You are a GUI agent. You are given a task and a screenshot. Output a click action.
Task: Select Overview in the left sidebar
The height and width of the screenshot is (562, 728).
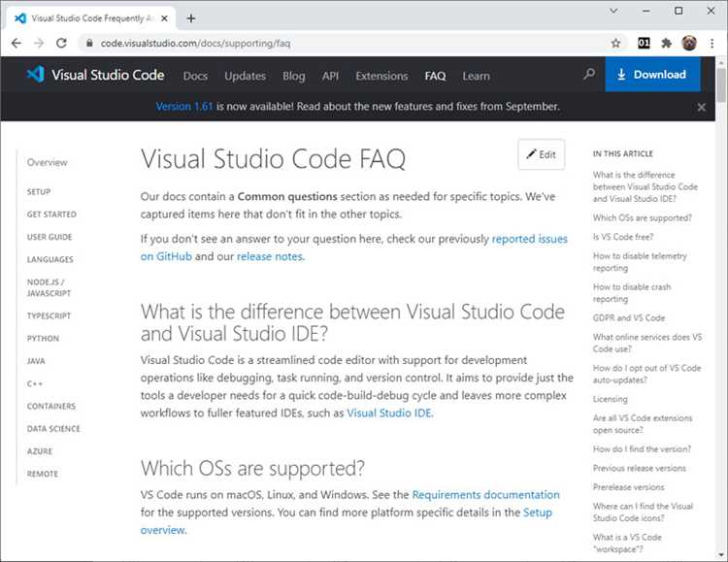47,162
